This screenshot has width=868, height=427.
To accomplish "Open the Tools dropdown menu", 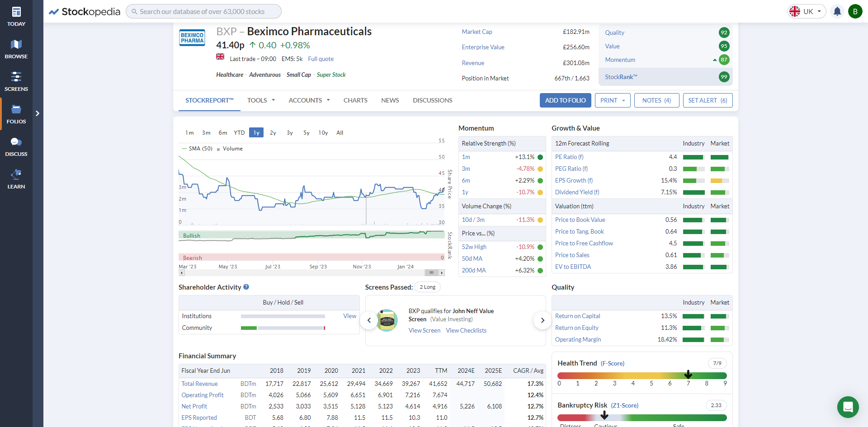I will [261, 100].
